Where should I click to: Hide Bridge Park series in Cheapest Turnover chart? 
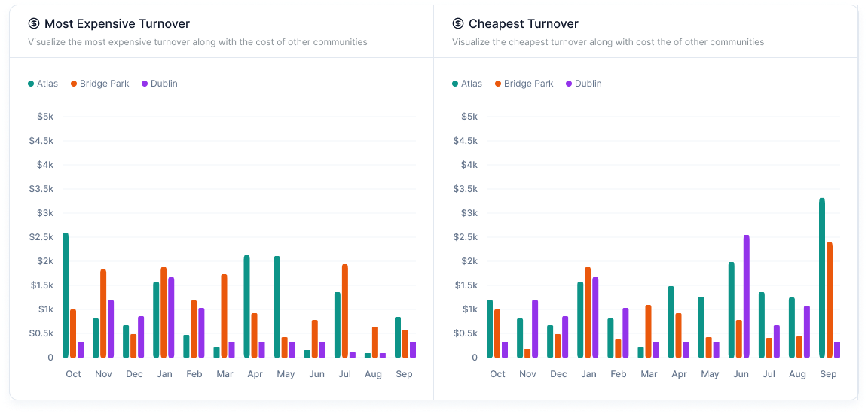click(524, 84)
